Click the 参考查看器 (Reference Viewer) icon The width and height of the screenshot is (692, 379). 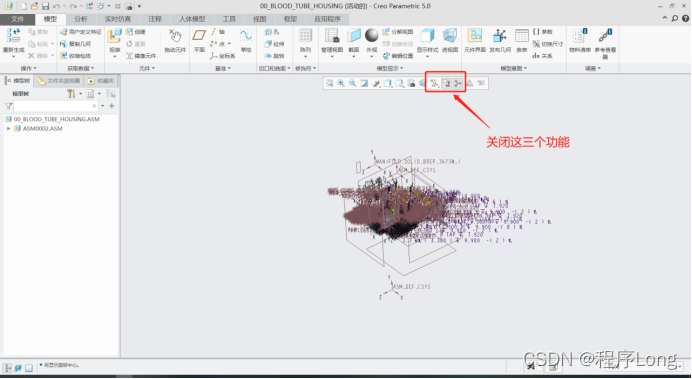605,36
